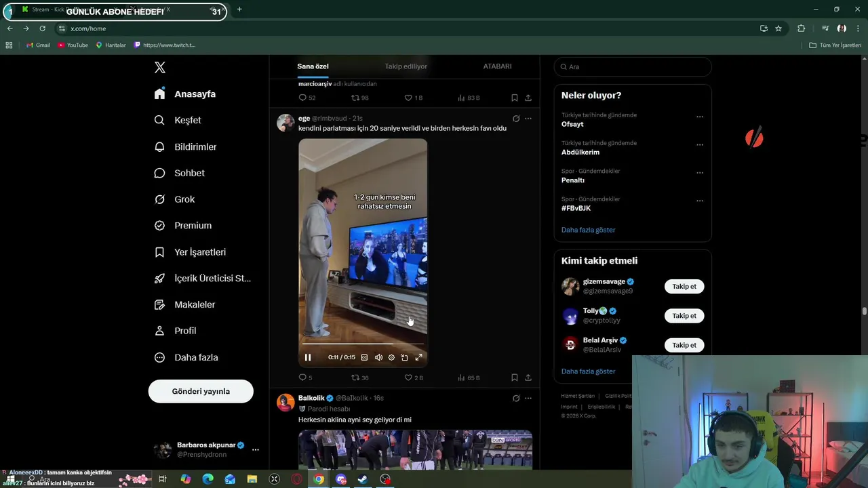Like ege's post
Image resolution: width=868 pixels, height=488 pixels.
(413, 378)
